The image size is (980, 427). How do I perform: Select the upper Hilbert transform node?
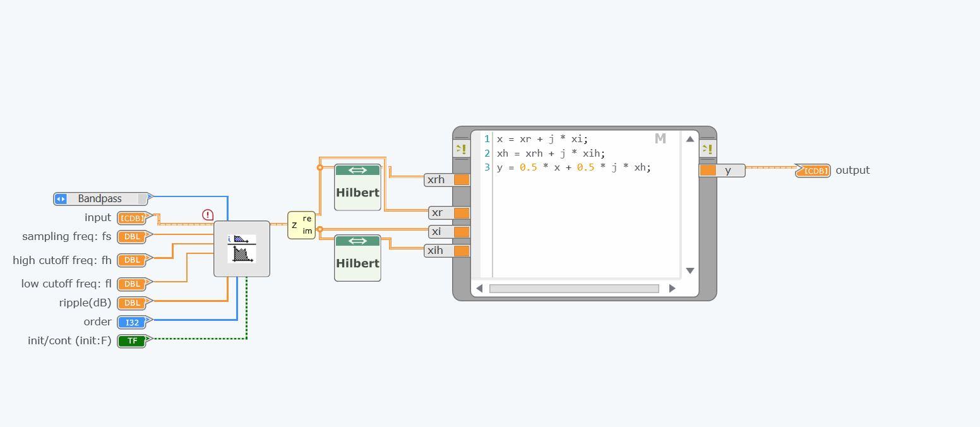coord(357,187)
